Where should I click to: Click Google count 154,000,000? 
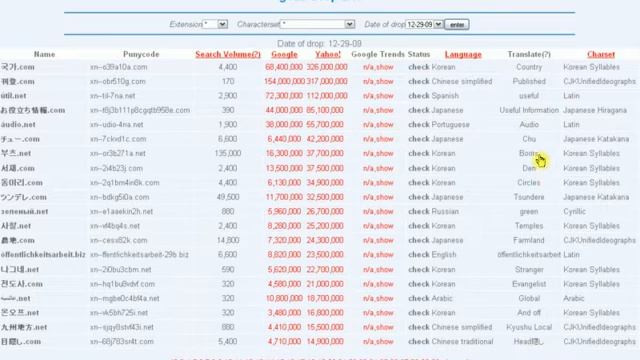284,81
